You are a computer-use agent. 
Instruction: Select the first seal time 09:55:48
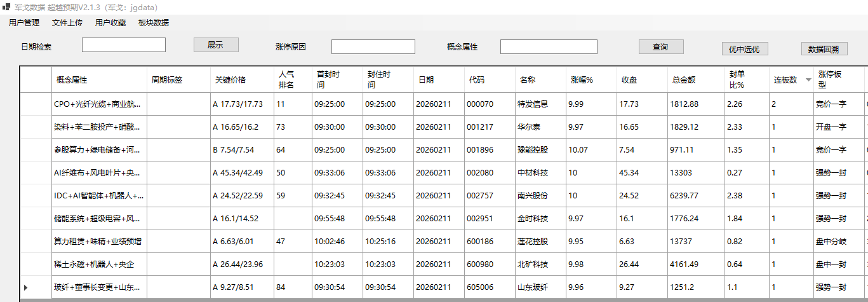(x=337, y=219)
